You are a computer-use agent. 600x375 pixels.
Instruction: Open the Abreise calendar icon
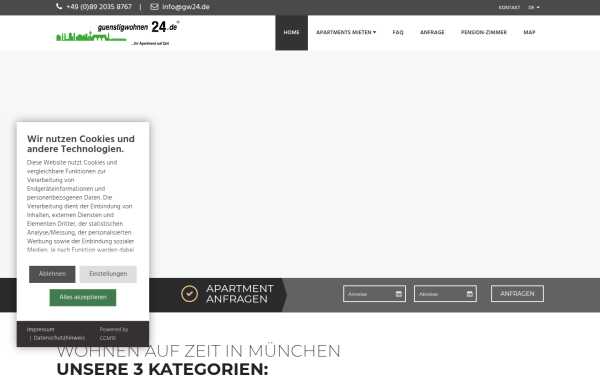pyautogui.click(x=470, y=294)
